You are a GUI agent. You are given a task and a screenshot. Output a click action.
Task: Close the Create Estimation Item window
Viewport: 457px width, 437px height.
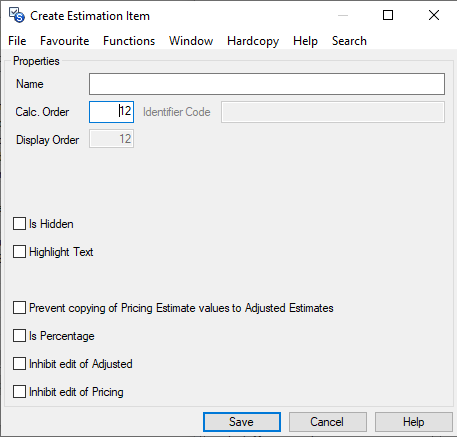pyautogui.click(x=434, y=15)
